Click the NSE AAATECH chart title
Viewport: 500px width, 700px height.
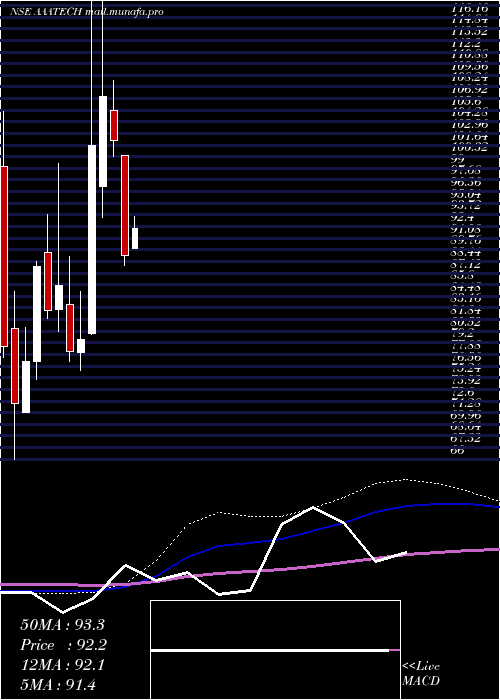[x=87, y=12]
